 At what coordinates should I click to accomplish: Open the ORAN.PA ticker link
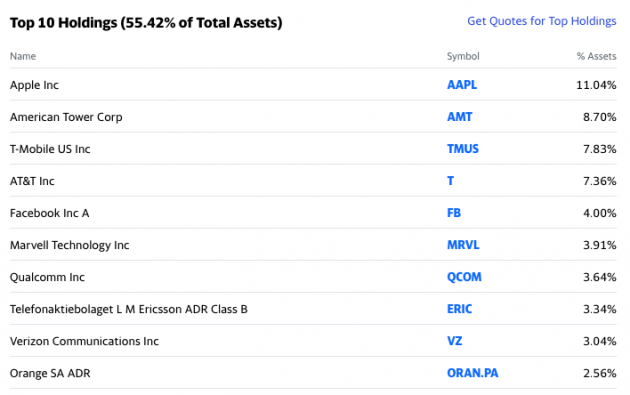coord(473,373)
